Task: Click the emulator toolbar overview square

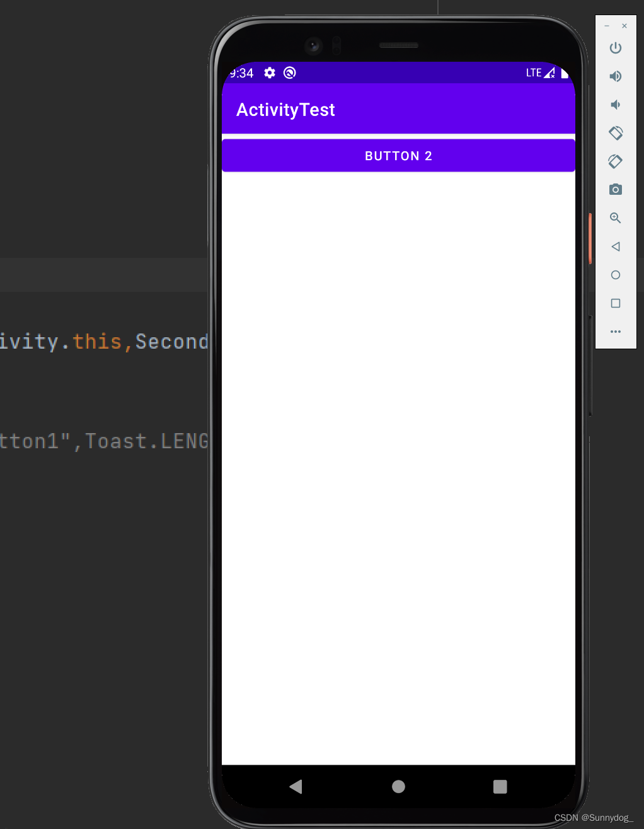Action: (x=616, y=303)
